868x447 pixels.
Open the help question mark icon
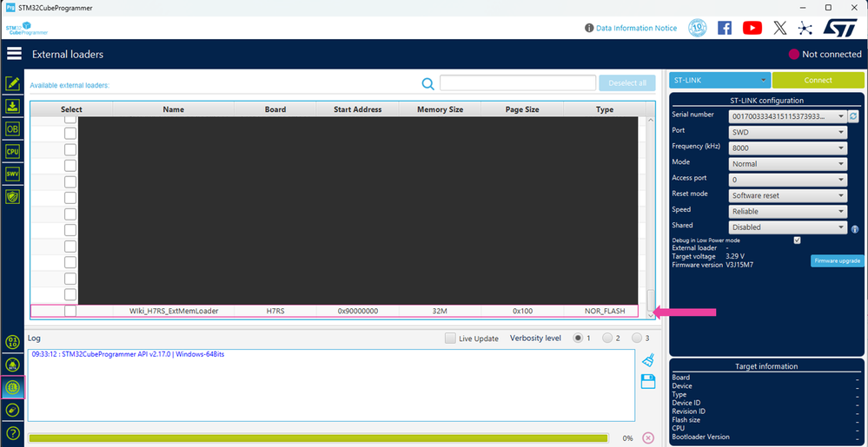click(x=12, y=433)
